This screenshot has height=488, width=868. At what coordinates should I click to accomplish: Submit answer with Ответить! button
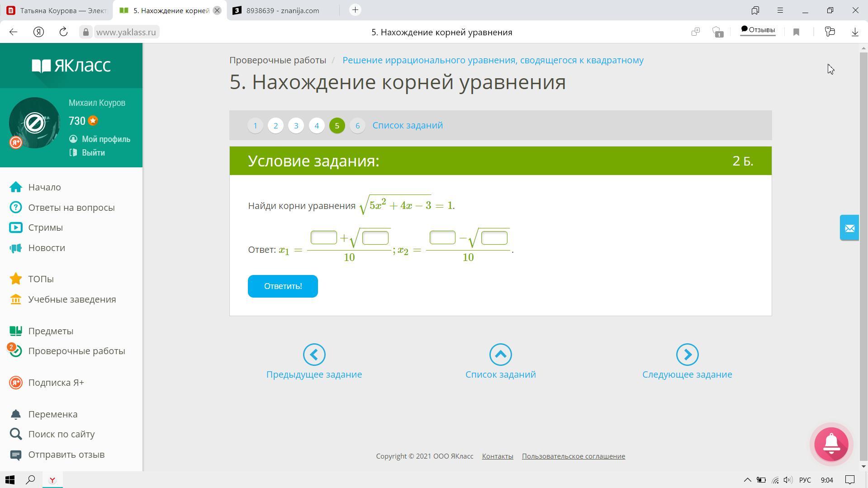[x=283, y=286]
